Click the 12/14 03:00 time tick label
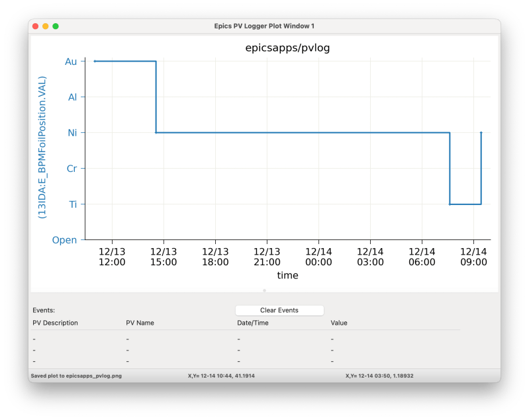The width and height of the screenshot is (529, 420). tap(370, 257)
